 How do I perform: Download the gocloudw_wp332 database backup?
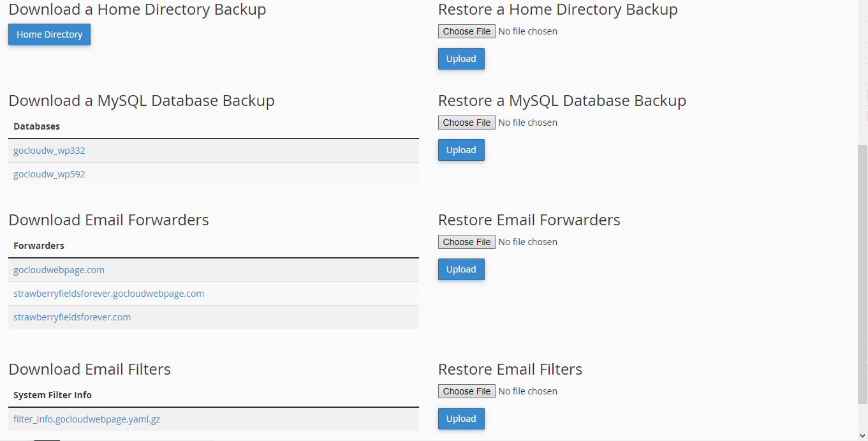coord(49,151)
